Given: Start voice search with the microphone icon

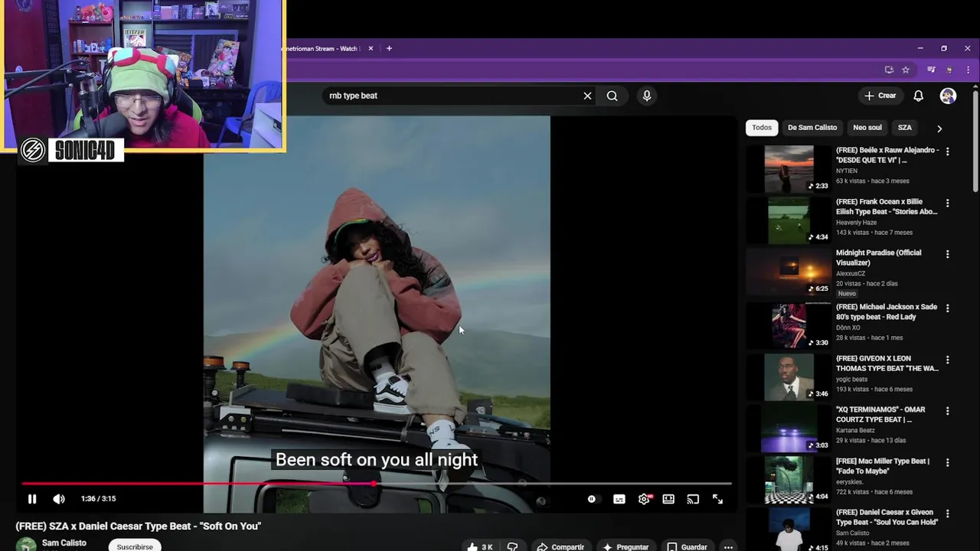Looking at the screenshot, I should (x=647, y=96).
